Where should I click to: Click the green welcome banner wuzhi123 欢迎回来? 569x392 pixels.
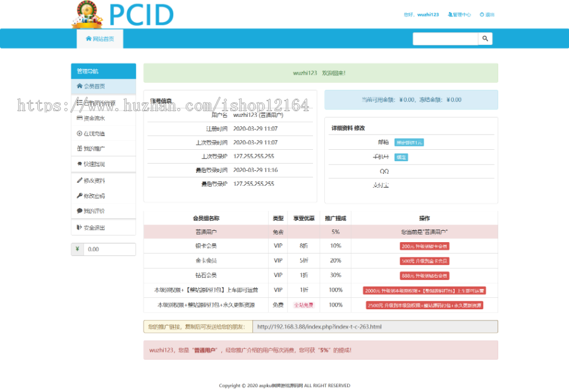click(321, 73)
